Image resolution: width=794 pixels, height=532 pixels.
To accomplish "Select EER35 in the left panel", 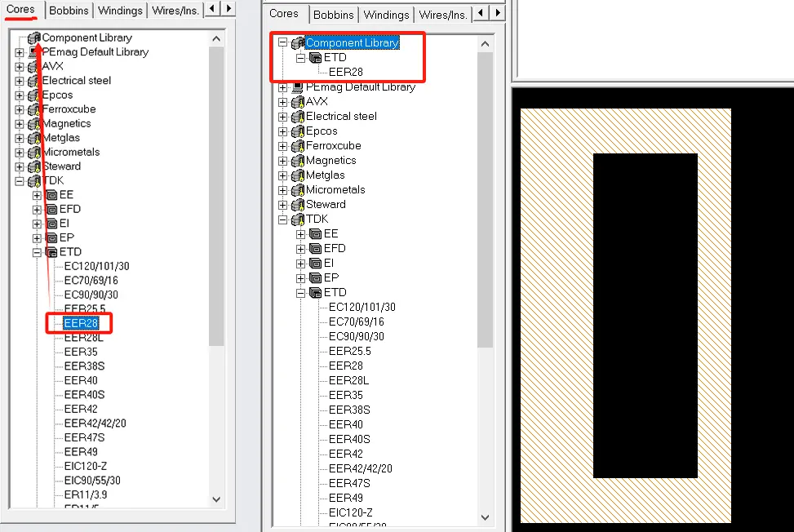I will click(81, 352).
